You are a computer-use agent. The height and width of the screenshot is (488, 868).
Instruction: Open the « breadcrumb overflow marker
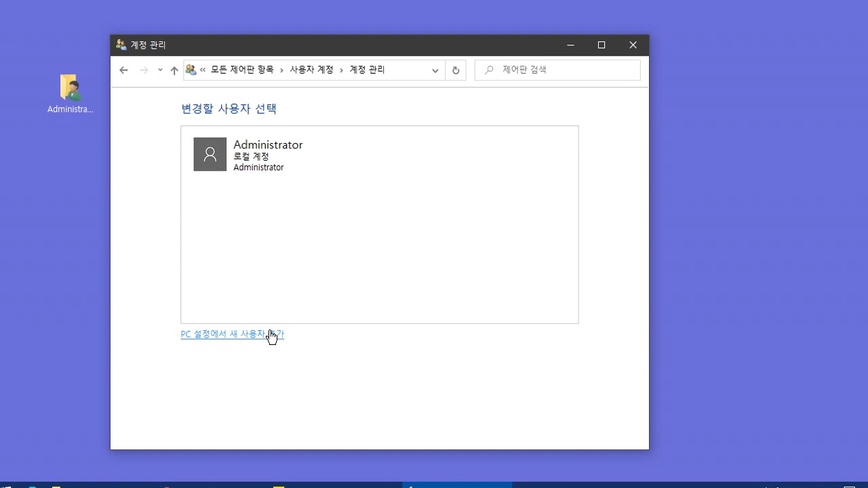click(203, 70)
